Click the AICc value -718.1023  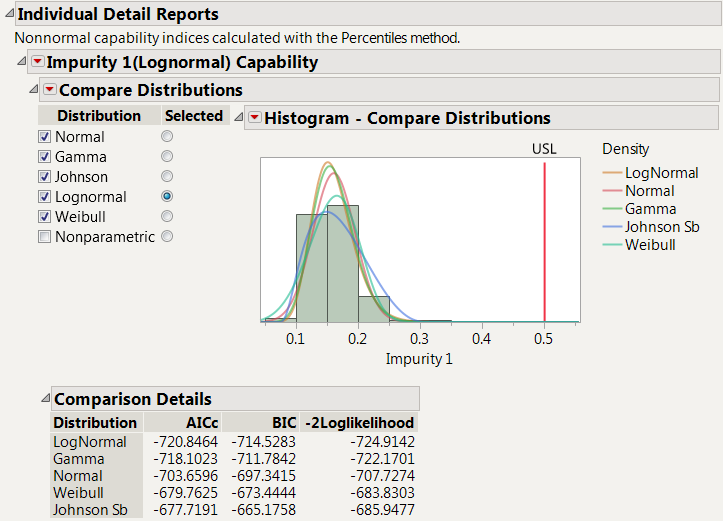tap(185, 459)
